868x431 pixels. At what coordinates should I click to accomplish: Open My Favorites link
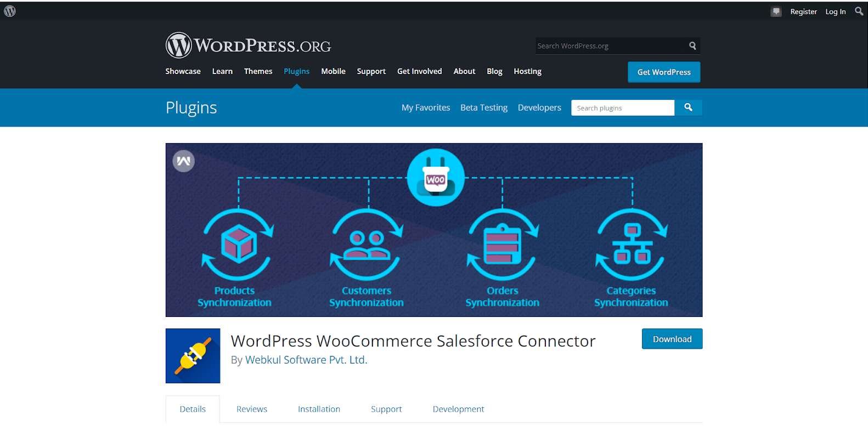(x=426, y=107)
